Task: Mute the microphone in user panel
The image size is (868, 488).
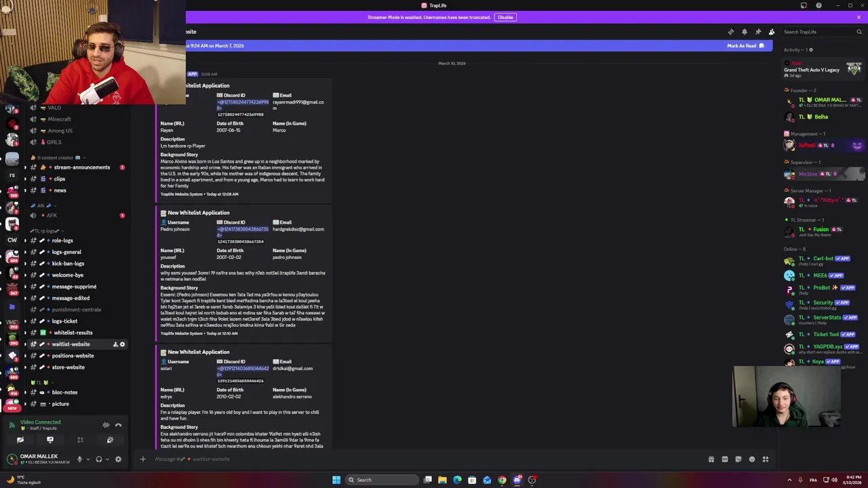Action: pyautogui.click(x=79, y=459)
